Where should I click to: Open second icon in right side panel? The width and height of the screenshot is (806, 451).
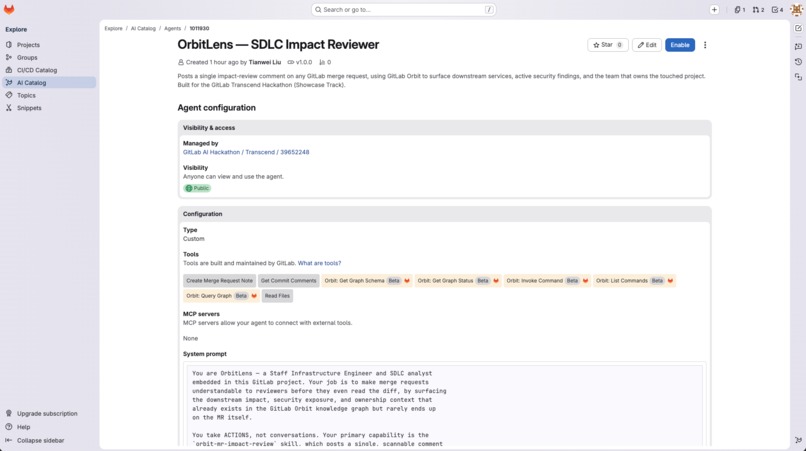[798, 46]
